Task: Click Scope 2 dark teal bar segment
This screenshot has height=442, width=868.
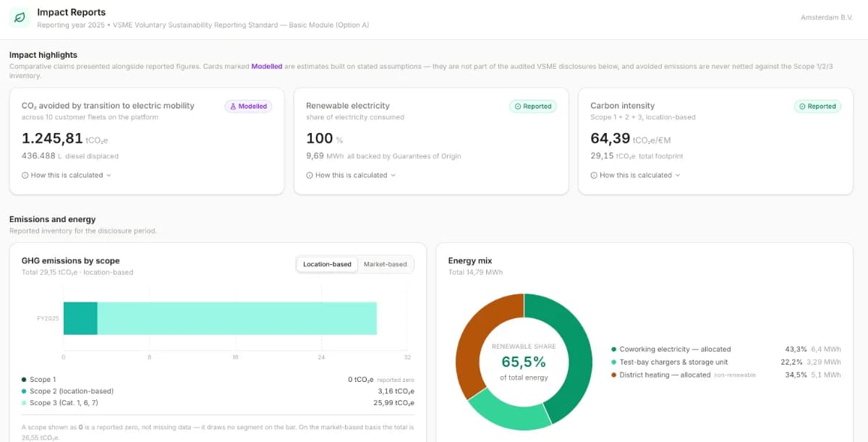Action: pos(80,318)
